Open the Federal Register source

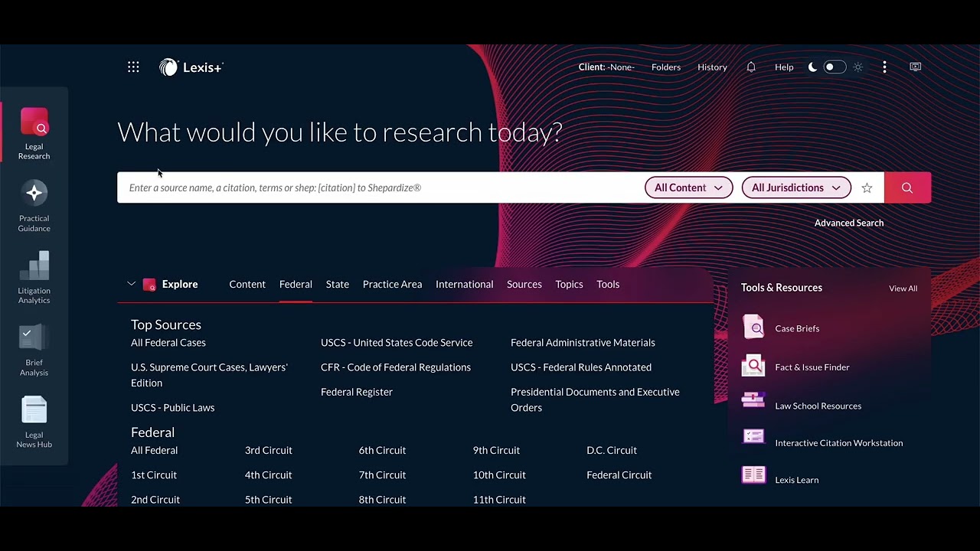[357, 391]
